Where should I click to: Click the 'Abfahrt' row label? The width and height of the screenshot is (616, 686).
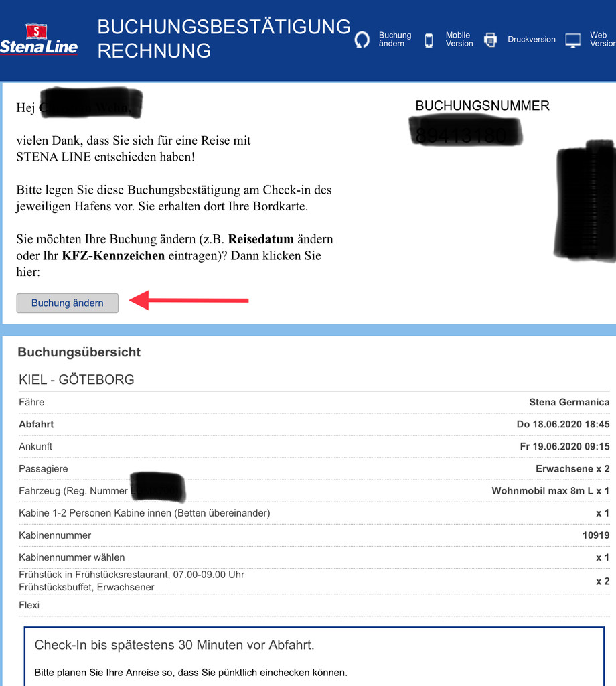[x=36, y=424]
